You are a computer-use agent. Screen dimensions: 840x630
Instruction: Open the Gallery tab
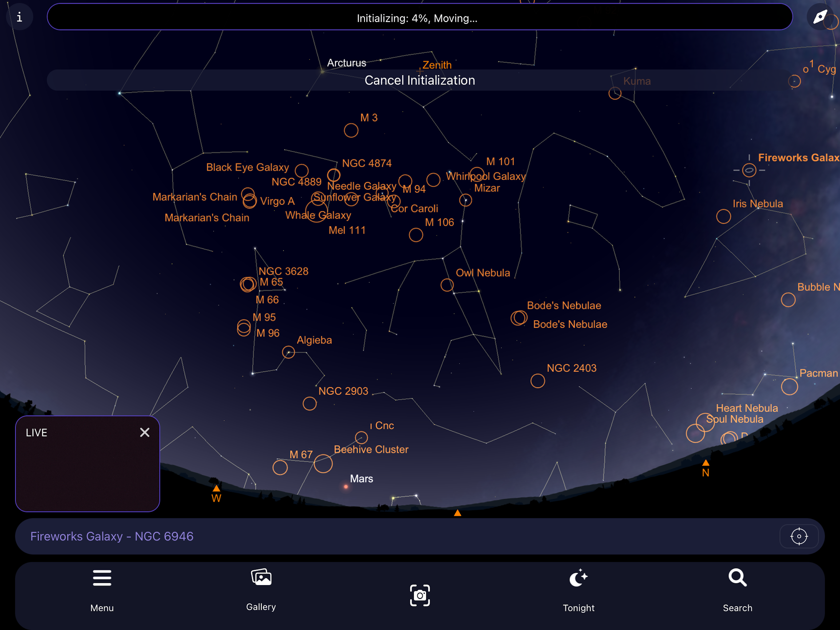(x=261, y=591)
